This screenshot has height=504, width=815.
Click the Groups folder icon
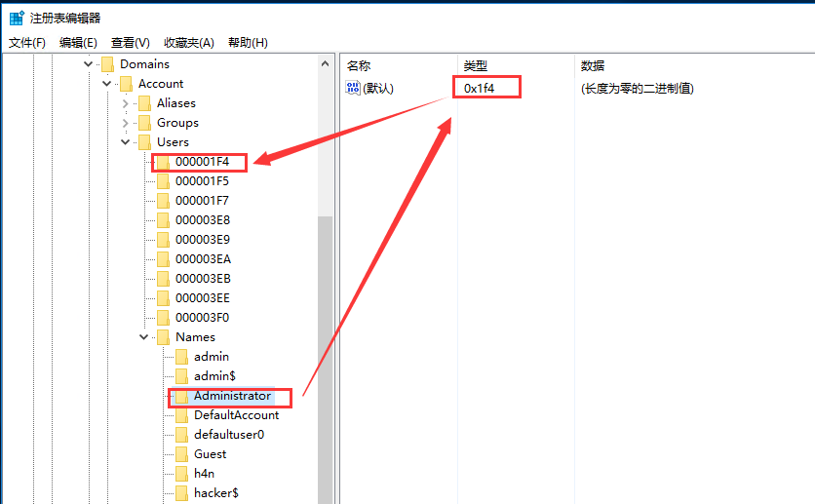click(x=144, y=123)
